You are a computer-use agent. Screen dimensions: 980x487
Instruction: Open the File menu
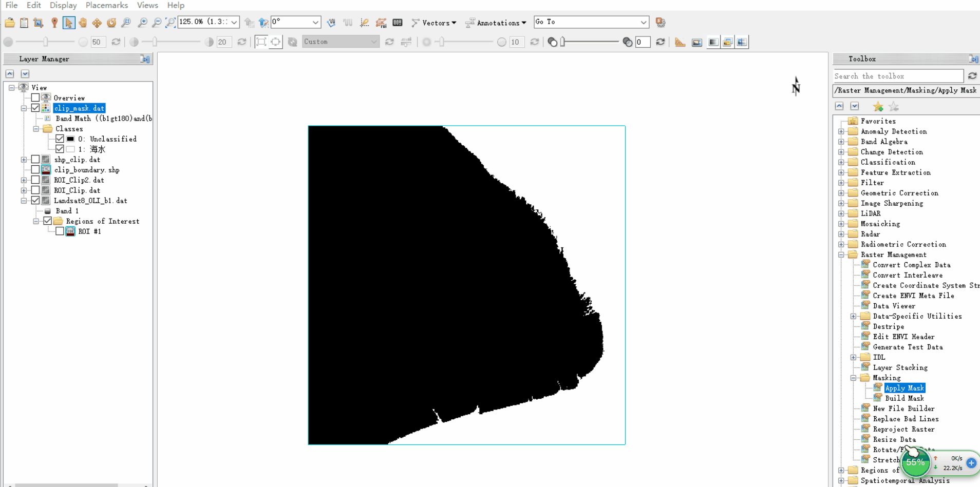click(11, 5)
